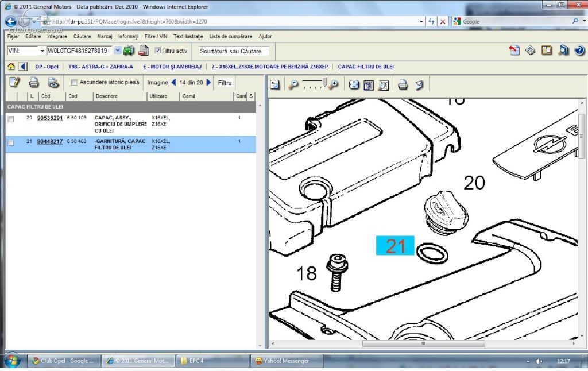Viewport: 588px width, 371px height.
Task: Click the highlighted callout number 21 in illustration
Action: (x=395, y=246)
